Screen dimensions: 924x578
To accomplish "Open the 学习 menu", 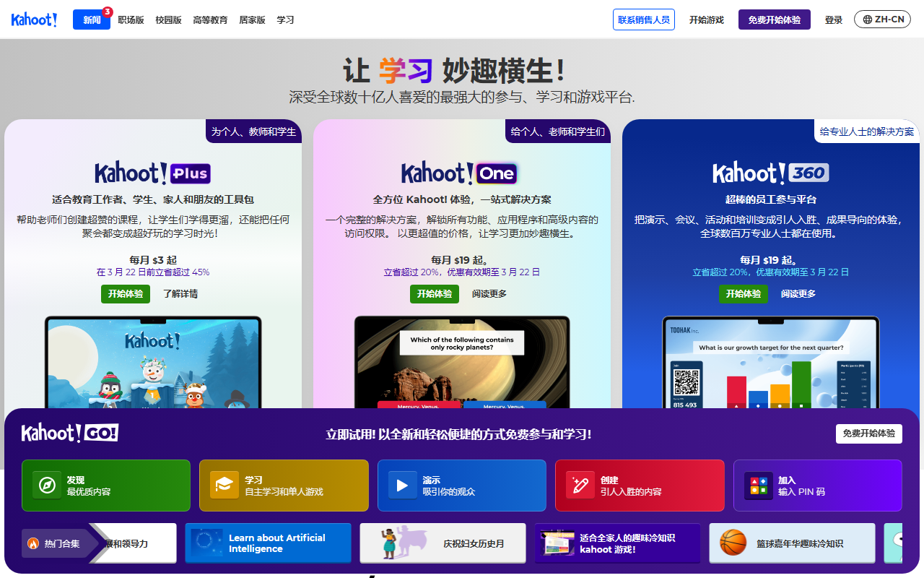I will click(x=285, y=20).
